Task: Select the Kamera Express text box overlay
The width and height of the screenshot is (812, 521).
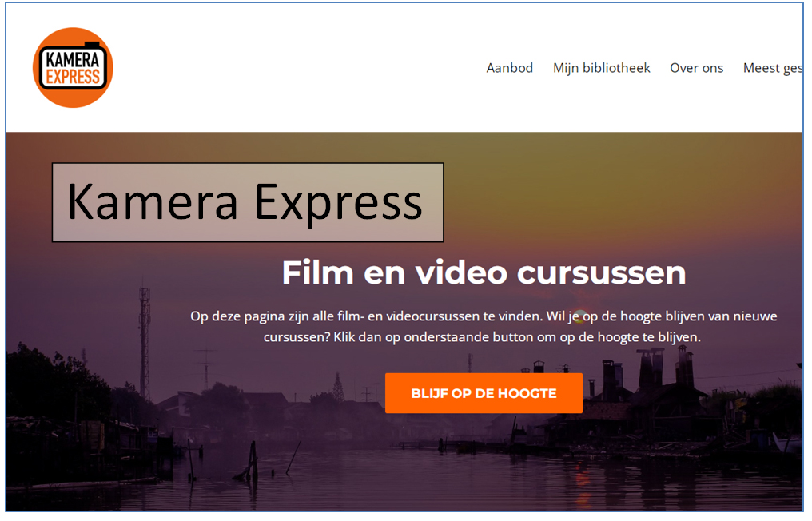Action: click(248, 202)
